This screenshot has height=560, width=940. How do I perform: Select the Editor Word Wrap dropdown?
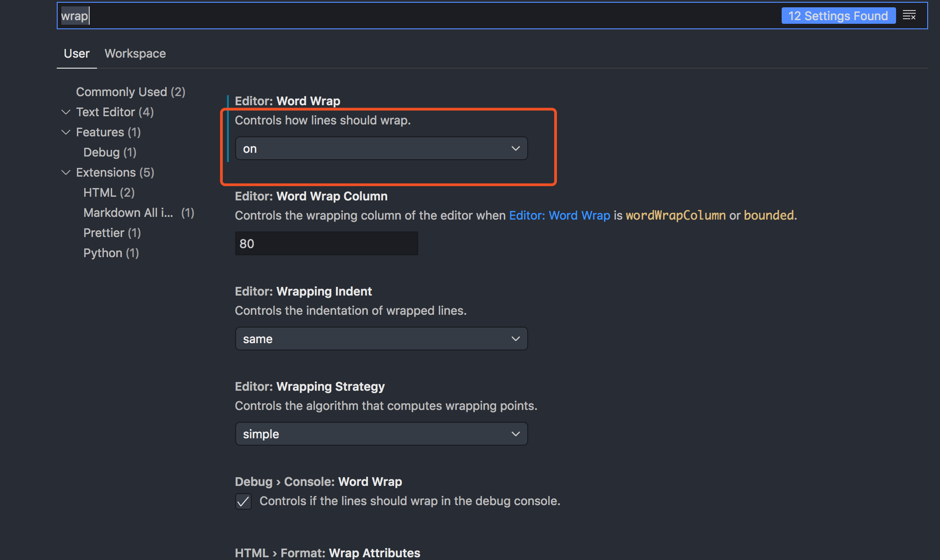[x=381, y=148]
